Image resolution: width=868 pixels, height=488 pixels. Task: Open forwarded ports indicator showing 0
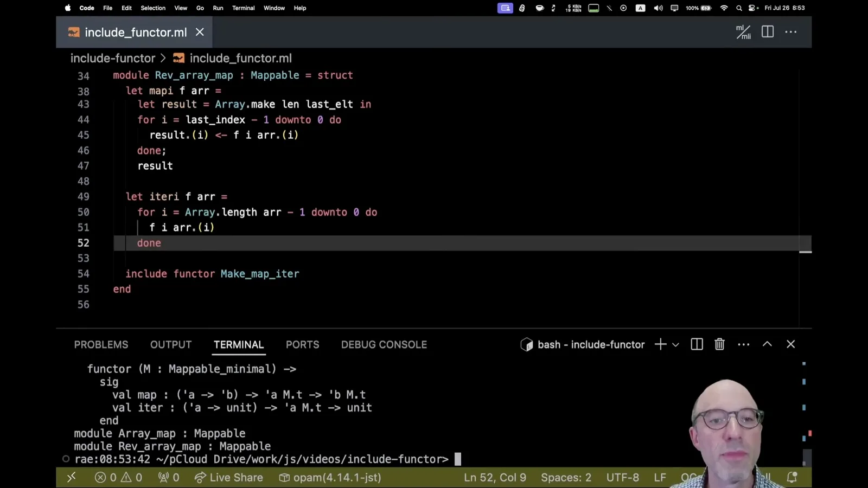pyautogui.click(x=169, y=477)
